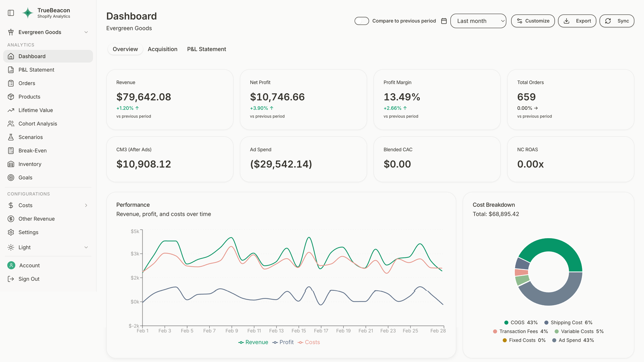Open the P&L Statement tab
This screenshot has width=644, height=362.
pos(206,49)
